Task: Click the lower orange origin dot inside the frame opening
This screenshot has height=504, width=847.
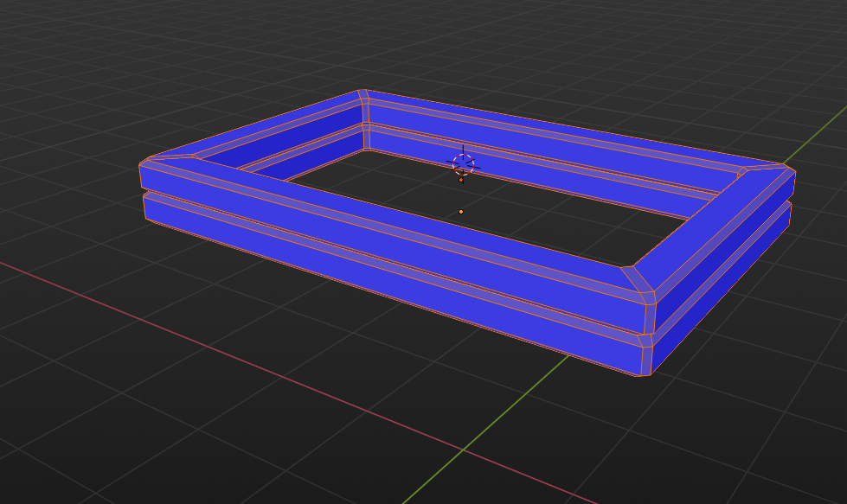Action: (461, 212)
